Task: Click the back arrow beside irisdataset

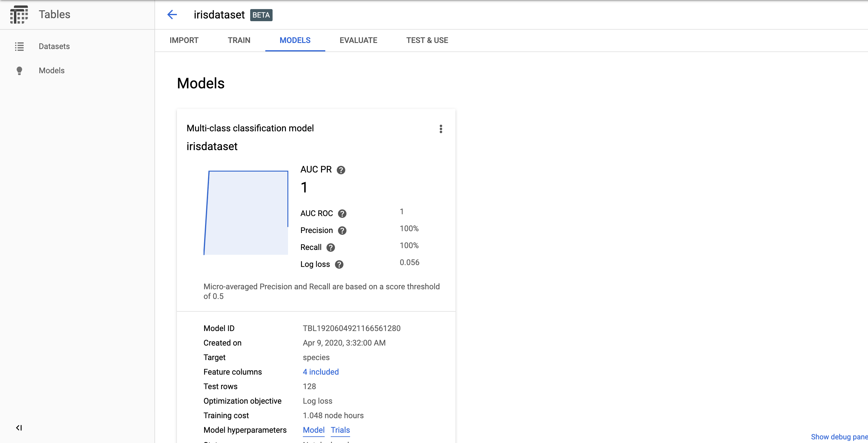Action: (172, 15)
